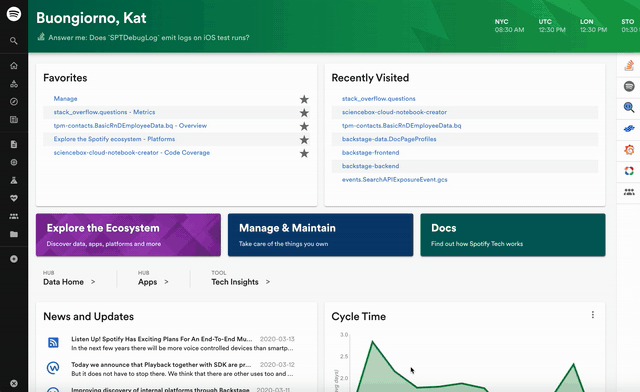The height and width of the screenshot is (392, 640).
Task: Open tpm-contacts.BasicRnDEmployeeData.bq - Overview favorite
Action: [x=130, y=125]
